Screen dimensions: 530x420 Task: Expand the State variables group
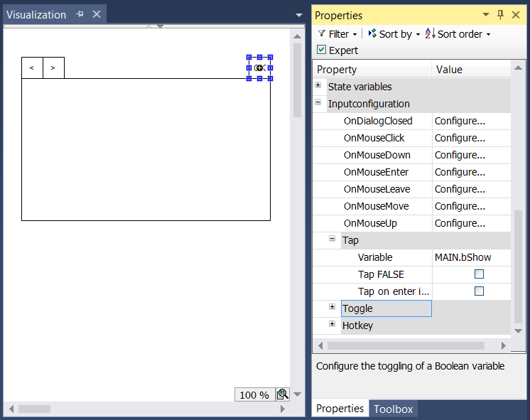(x=318, y=85)
